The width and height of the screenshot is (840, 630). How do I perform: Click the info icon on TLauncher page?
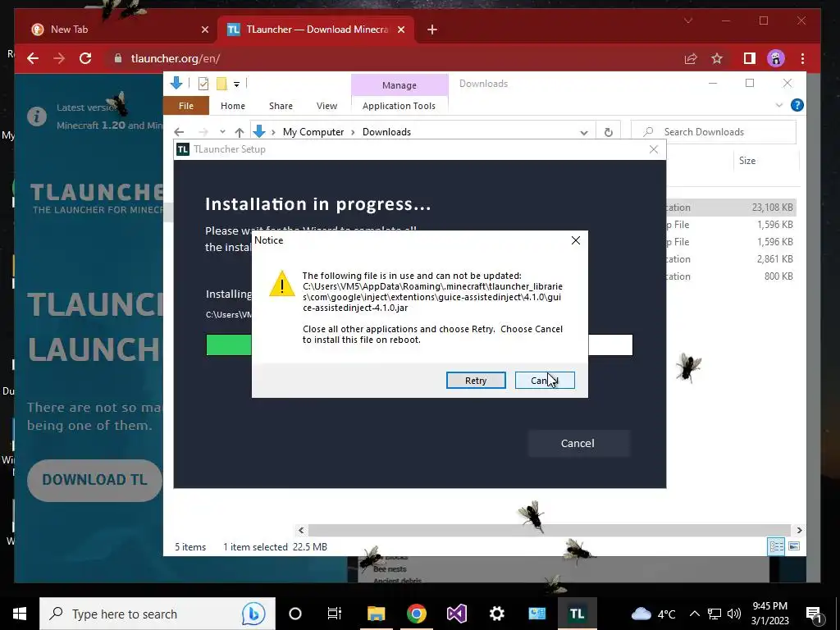(37, 116)
